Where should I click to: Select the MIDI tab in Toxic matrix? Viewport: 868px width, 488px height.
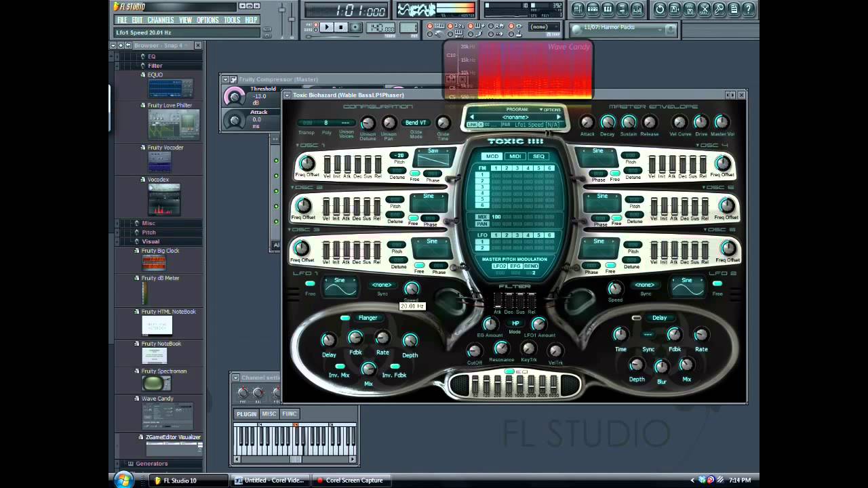pyautogui.click(x=515, y=157)
